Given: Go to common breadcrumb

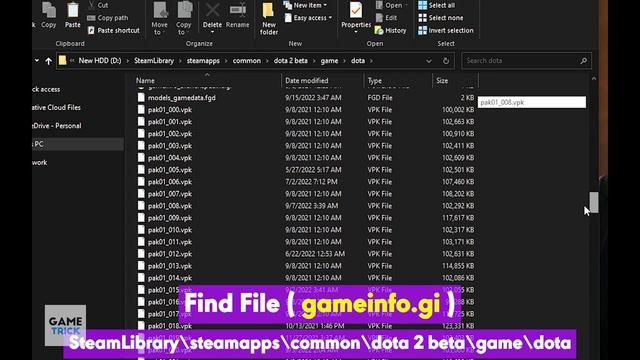Looking at the screenshot, I should click(247, 61).
